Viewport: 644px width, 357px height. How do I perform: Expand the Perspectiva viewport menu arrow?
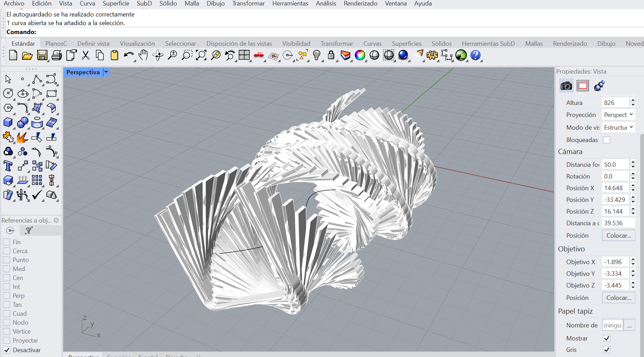[106, 72]
